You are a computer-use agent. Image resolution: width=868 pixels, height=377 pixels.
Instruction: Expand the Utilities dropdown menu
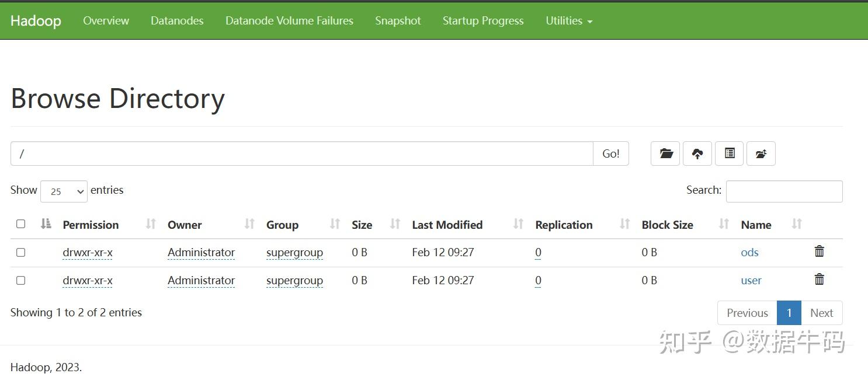click(569, 21)
